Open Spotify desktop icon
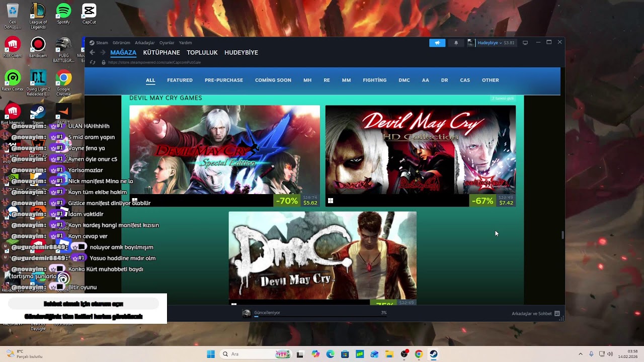 coord(63,14)
